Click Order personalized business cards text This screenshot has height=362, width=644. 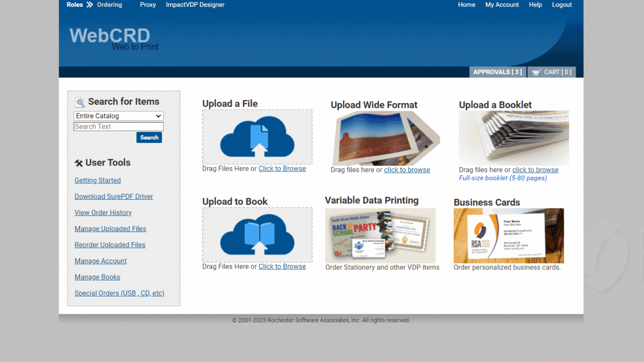pyautogui.click(x=507, y=267)
